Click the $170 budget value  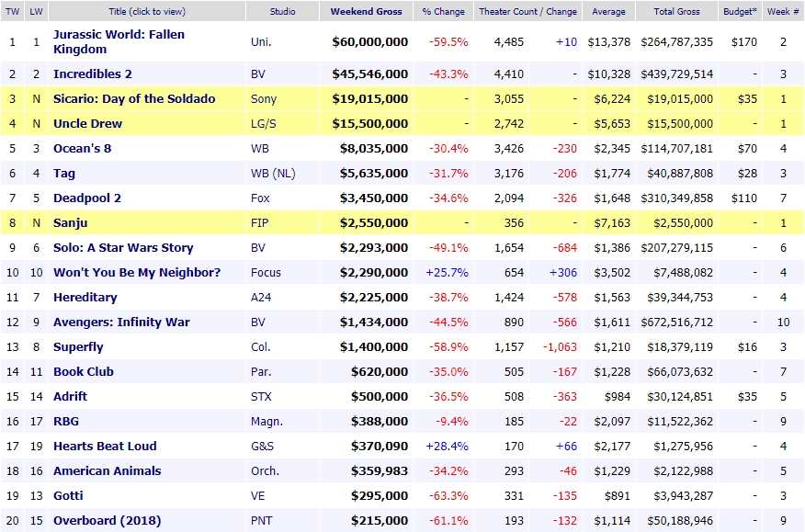tap(744, 42)
